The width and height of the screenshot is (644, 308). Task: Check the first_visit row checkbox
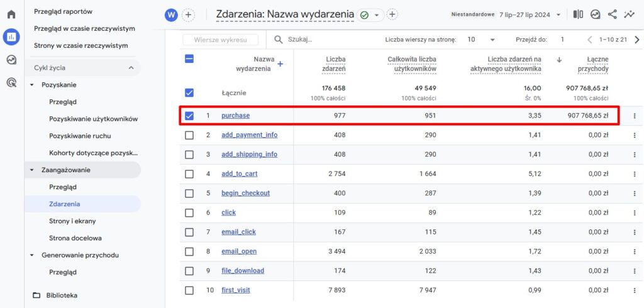click(189, 290)
